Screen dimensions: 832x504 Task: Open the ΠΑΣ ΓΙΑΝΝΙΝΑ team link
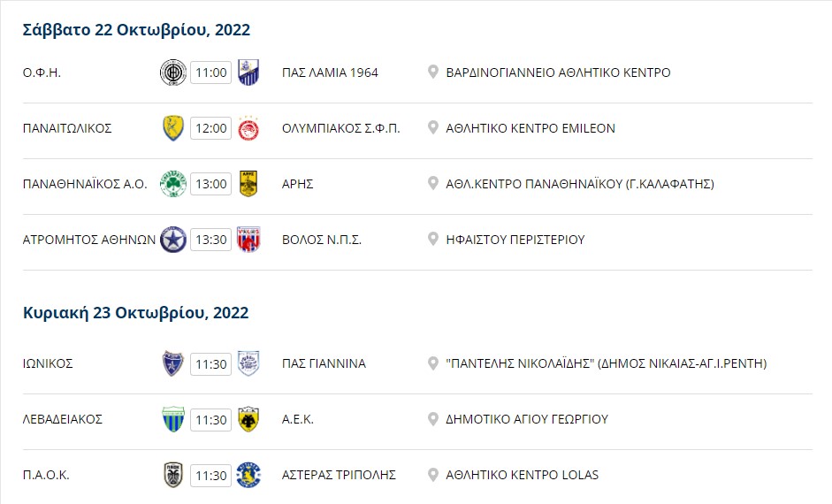pos(324,364)
